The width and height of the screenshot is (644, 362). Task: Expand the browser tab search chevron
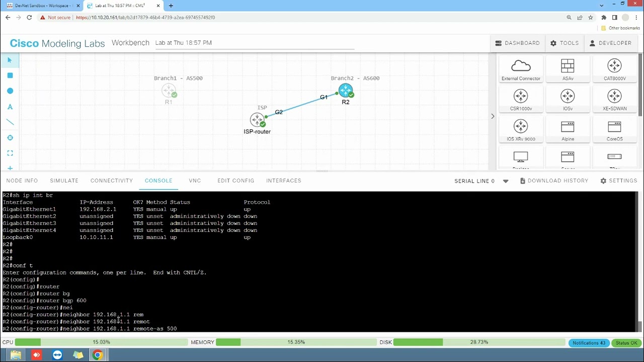pos(602,6)
